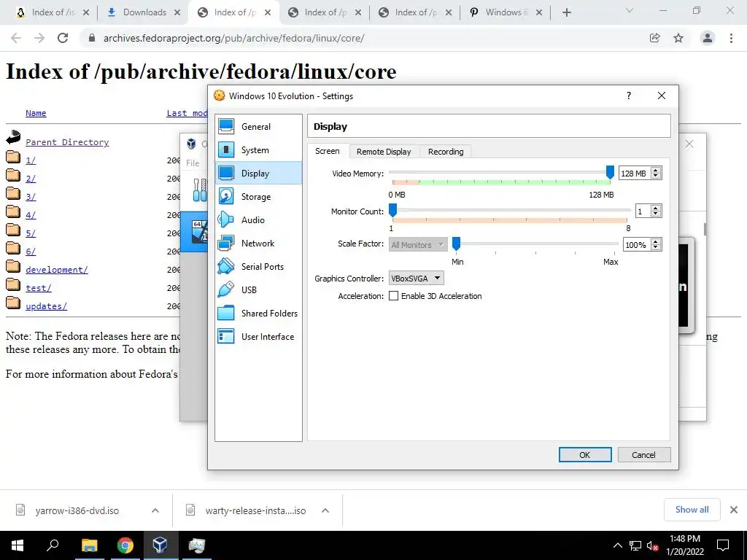Viewport: 747px width, 560px height.
Task: Switch to VirtualBox in the taskbar
Action: [x=160, y=545]
